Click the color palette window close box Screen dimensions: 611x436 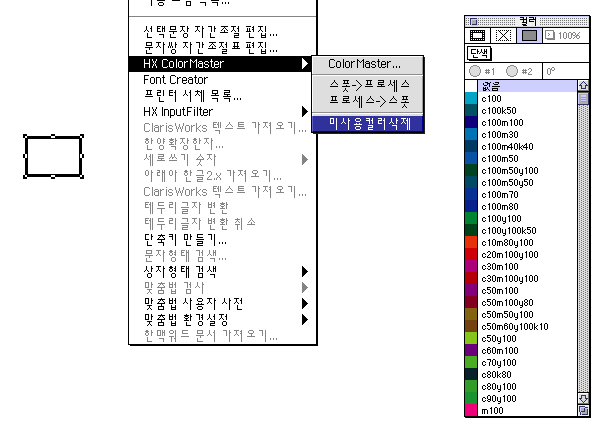(474, 19)
